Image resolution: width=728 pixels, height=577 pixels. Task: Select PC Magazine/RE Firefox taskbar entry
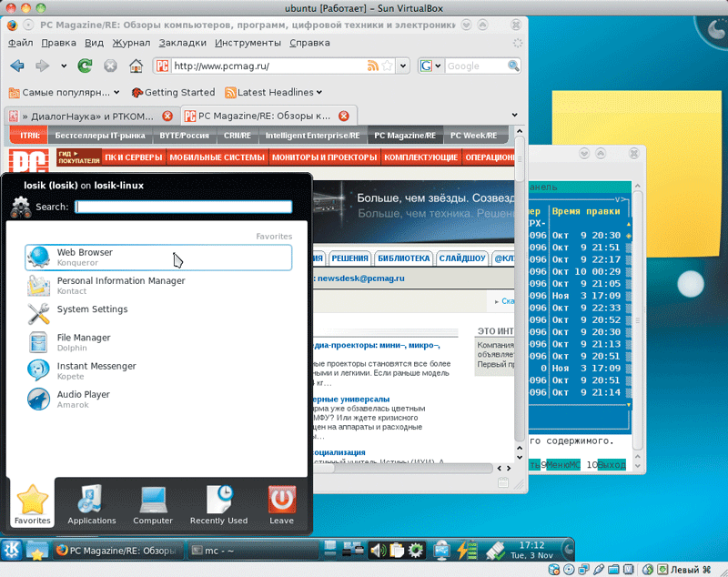pos(119,551)
